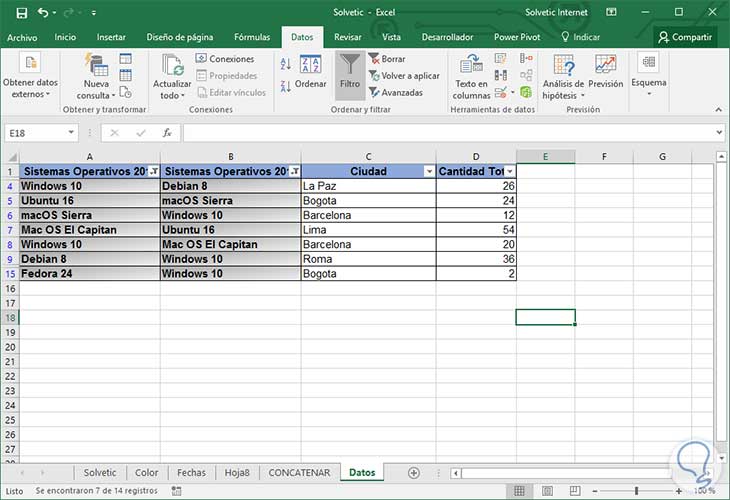The image size is (730, 500).
Task: Click the Insert function fx icon
Action: point(167,133)
